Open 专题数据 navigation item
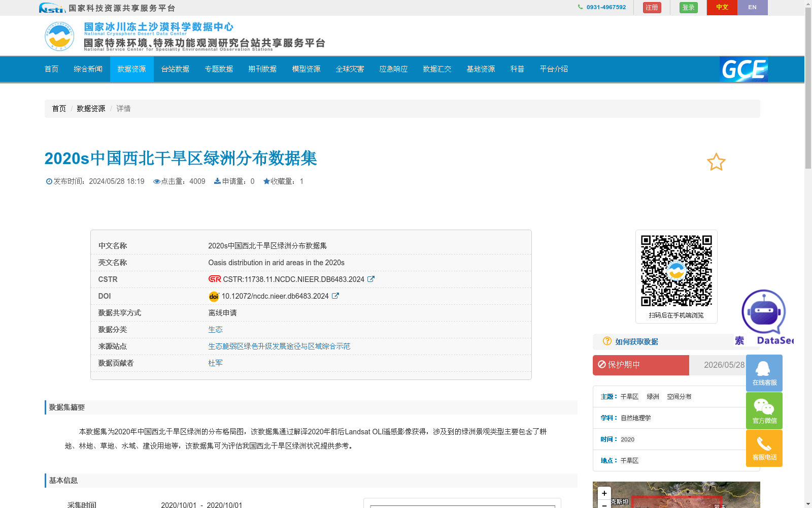Image resolution: width=812 pixels, height=508 pixels. (219, 69)
